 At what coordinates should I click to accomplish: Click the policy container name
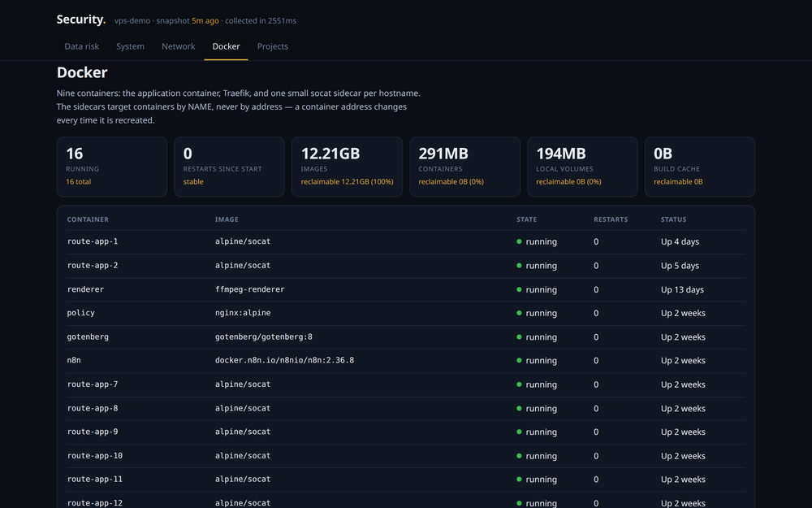point(80,313)
